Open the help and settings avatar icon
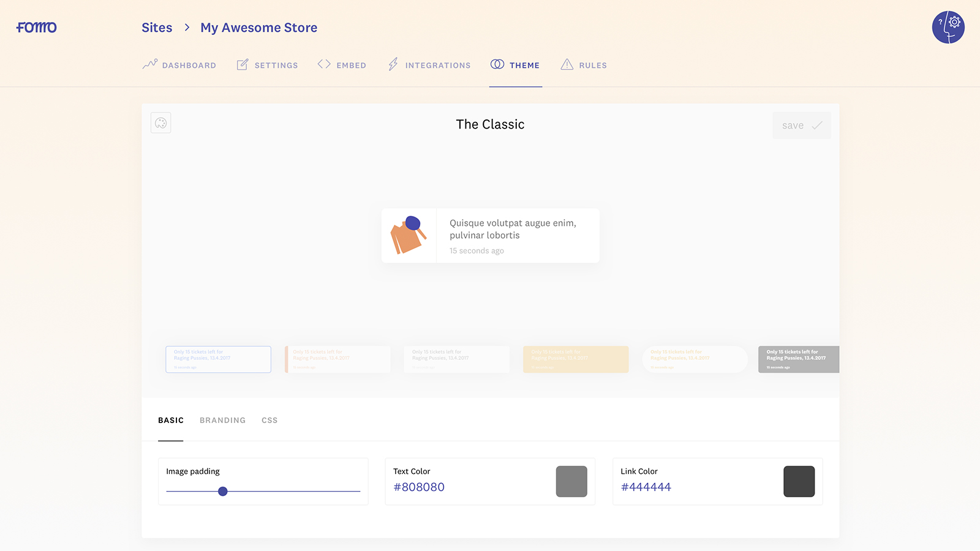Viewport: 980px width, 551px height. pyautogui.click(x=948, y=28)
